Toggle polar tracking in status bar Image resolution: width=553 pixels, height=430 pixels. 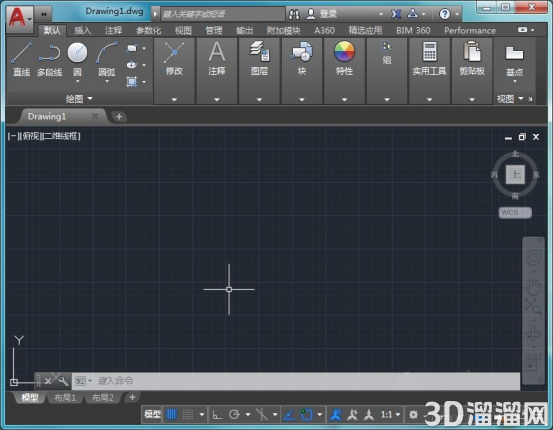tap(234, 414)
